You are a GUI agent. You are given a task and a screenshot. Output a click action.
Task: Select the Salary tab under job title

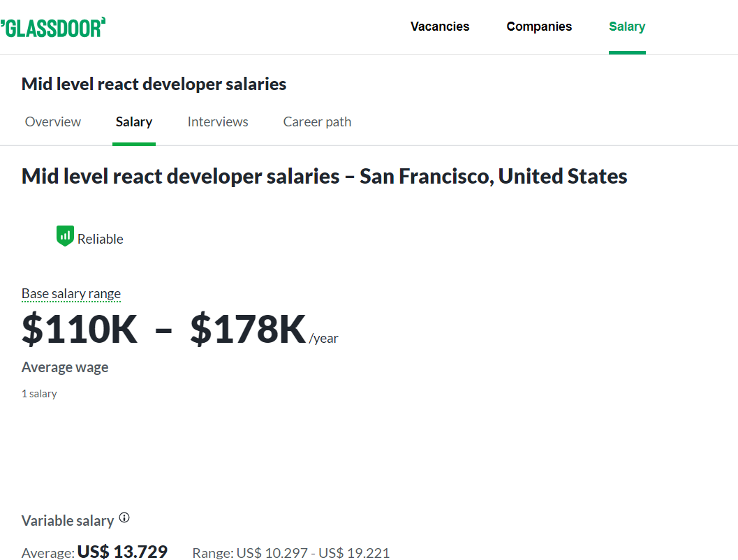tap(134, 122)
